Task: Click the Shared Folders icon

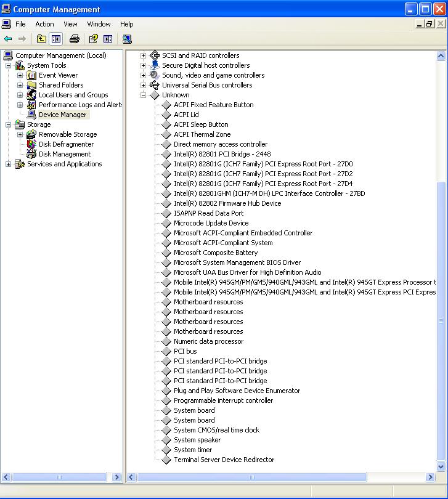Action: (x=31, y=85)
